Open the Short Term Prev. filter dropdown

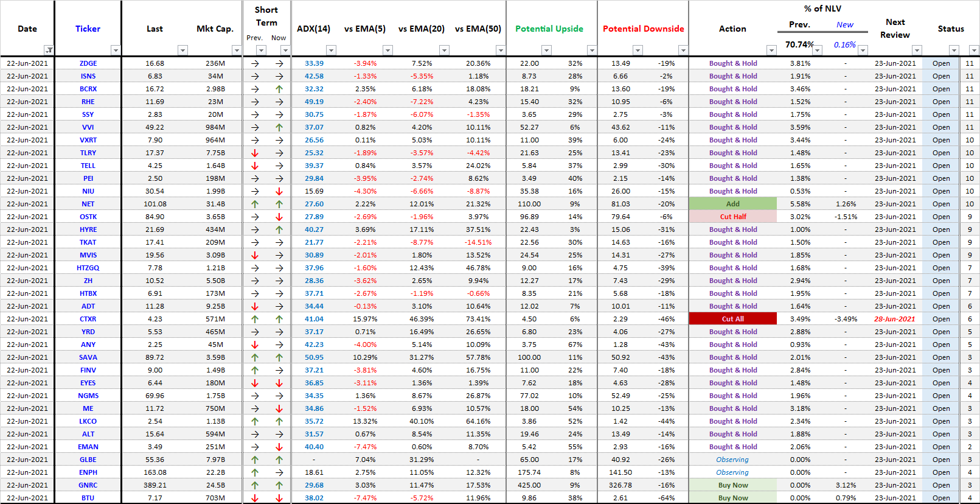point(262,50)
